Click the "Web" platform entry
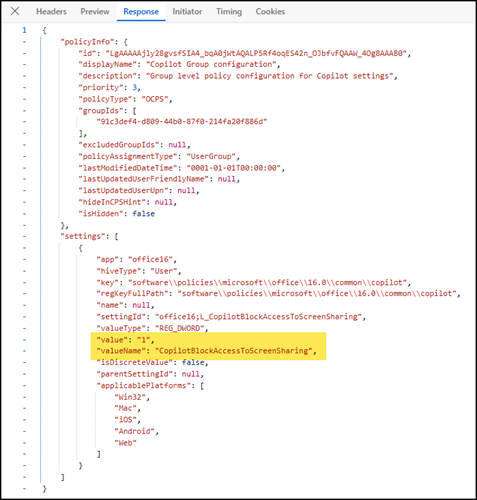This screenshot has width=477, height=500. (x=126, y=443)
